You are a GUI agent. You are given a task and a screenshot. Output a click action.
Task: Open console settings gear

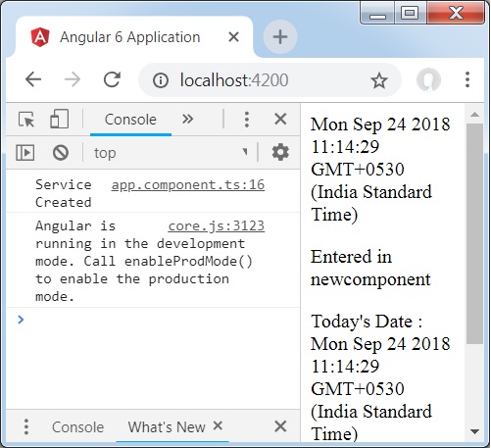tap(280, 152)
